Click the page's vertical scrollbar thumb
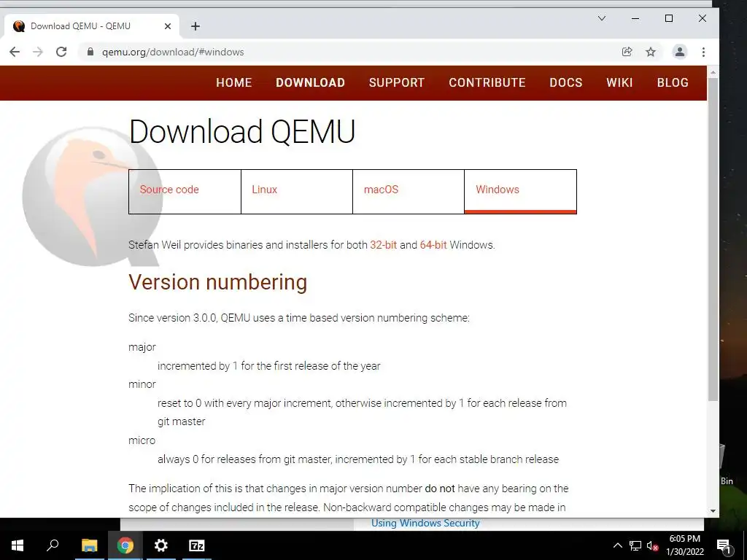The height and width of the screenshot is (560, 747). (x=713, y=239)
